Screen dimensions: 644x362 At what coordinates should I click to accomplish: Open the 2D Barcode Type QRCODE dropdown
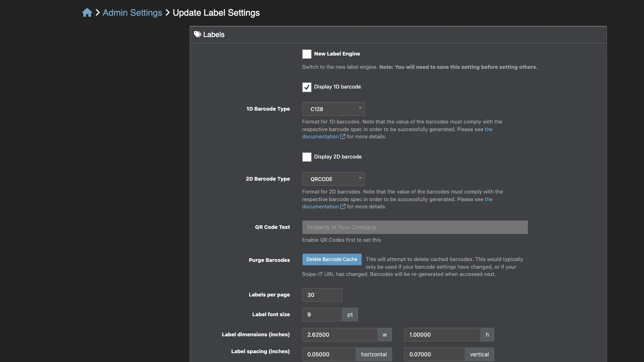tap(333, 179)
